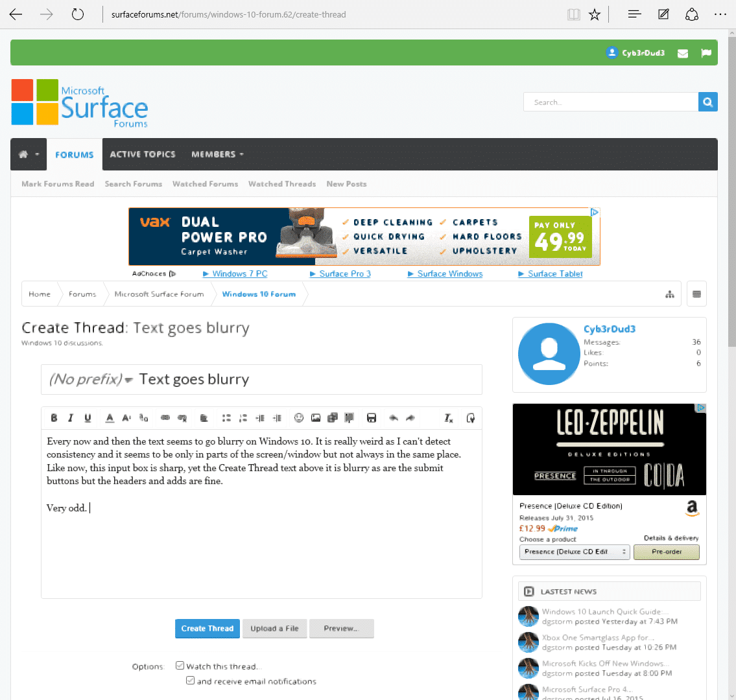Open New Posts

click(x=346, y=184)
